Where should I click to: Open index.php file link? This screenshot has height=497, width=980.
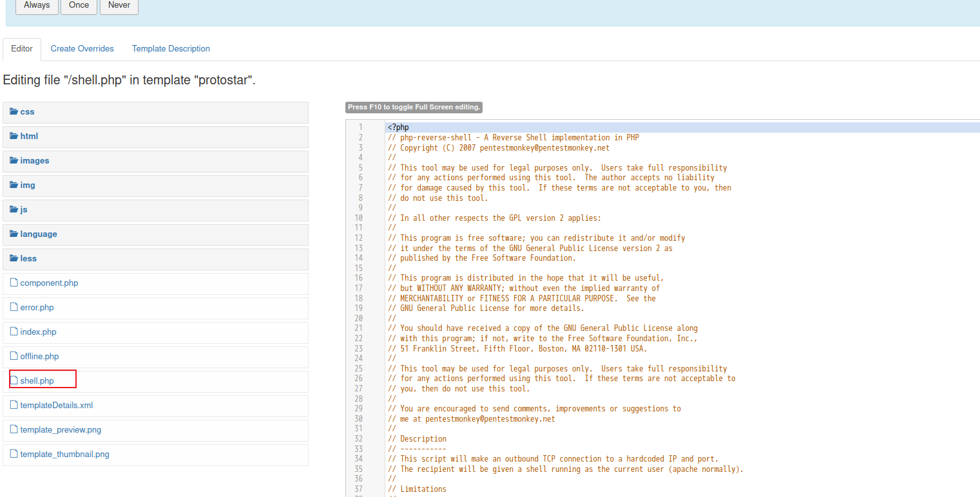(x=38, y=332)
